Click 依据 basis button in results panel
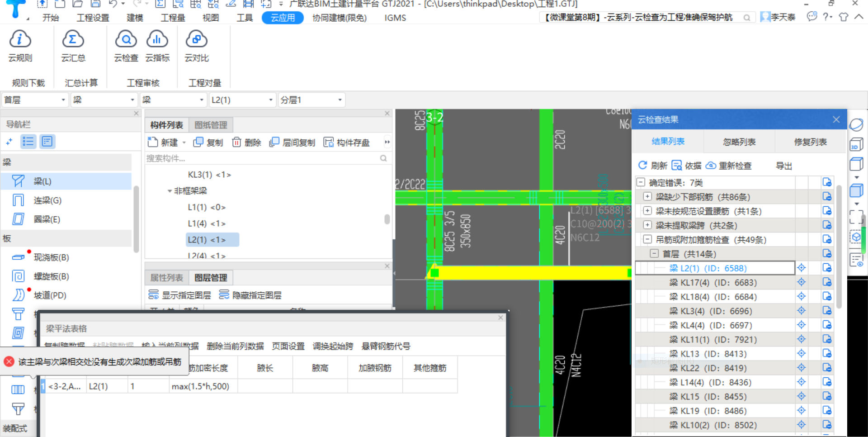Screen dimensions: 868x437 [x=687, y=166]
